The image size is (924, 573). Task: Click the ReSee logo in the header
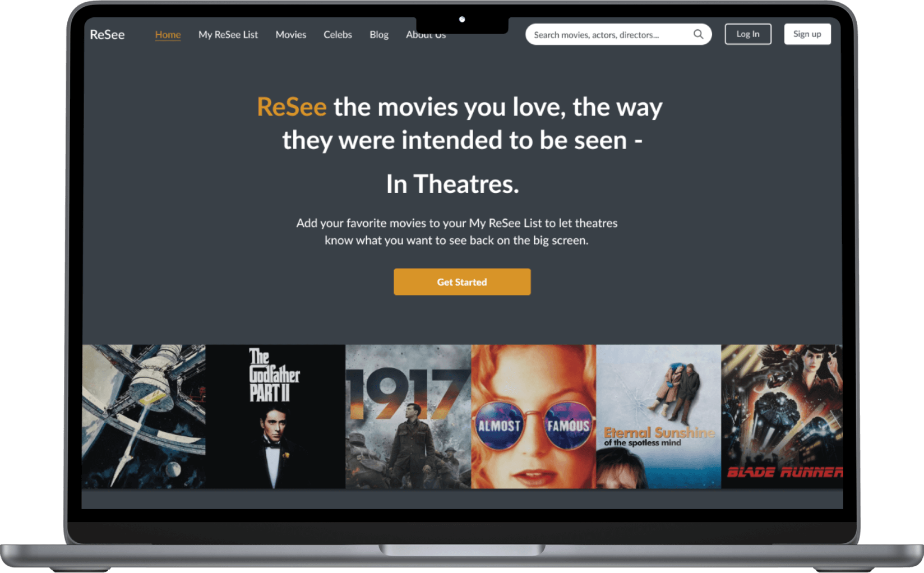(x=107, y=35)
